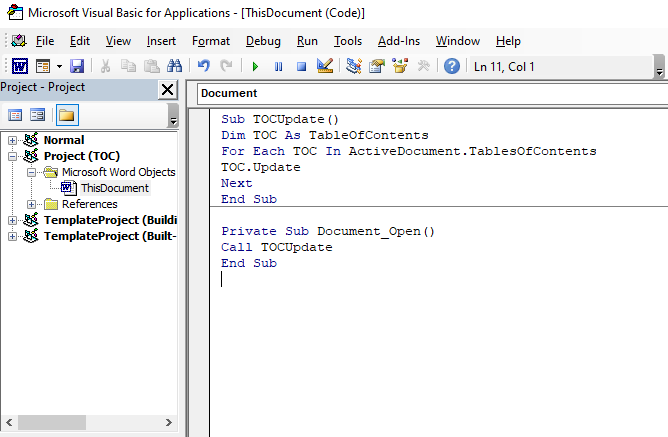Expand the TemplateProject (Built- node

point(12,236)
